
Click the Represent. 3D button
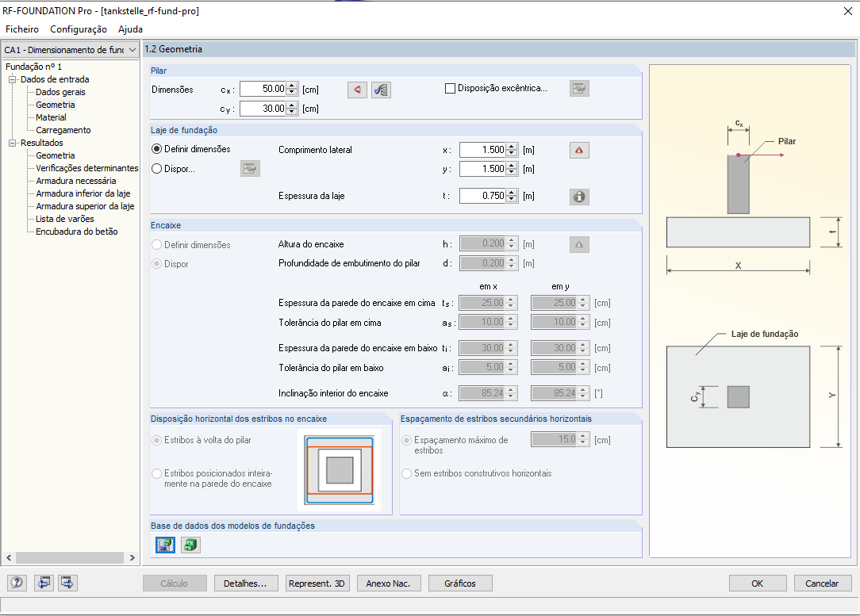(317, 583)
